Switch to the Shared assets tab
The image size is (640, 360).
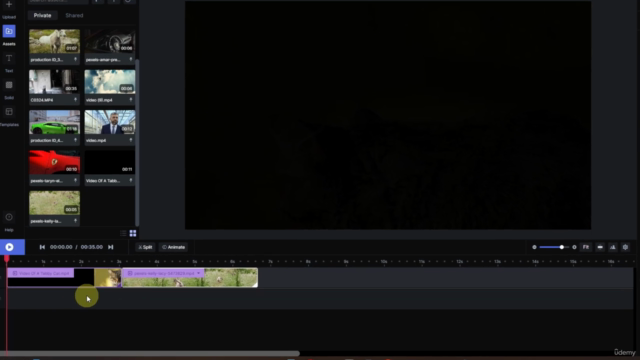(74, 16)
